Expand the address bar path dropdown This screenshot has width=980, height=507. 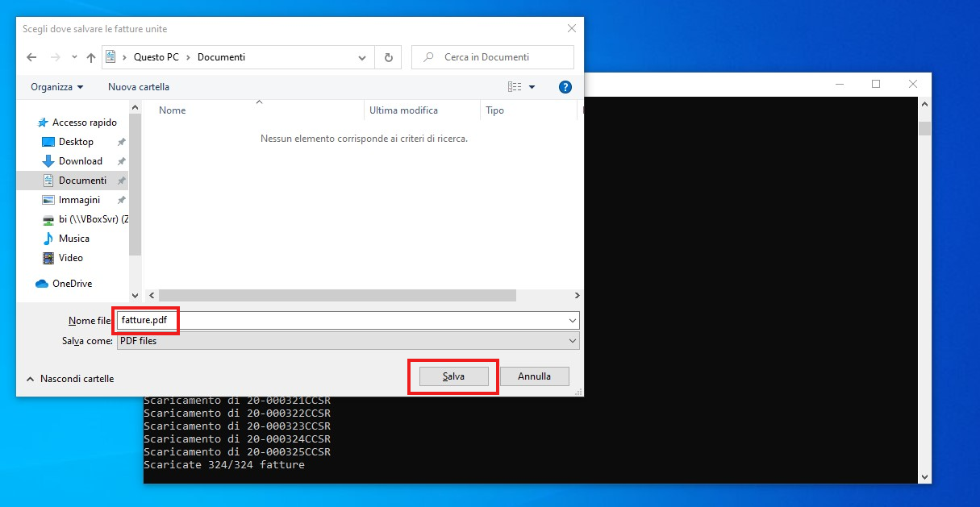(x=362, y=57)
